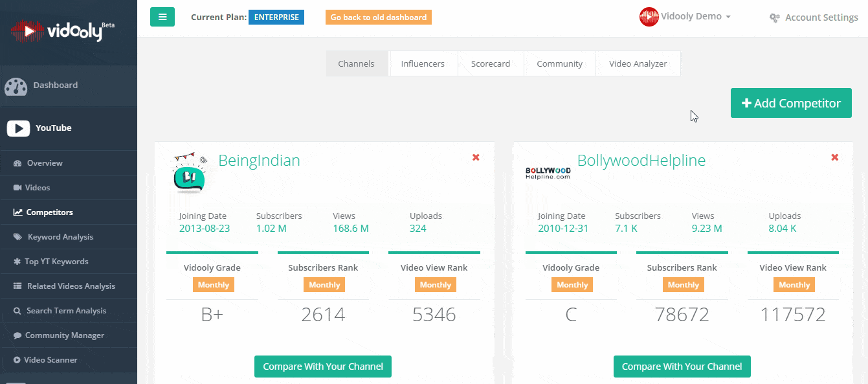The image size is (868, 384).
Task: Click BeingIndian subscribers value 1.02 M
Action: coord(272,229)
